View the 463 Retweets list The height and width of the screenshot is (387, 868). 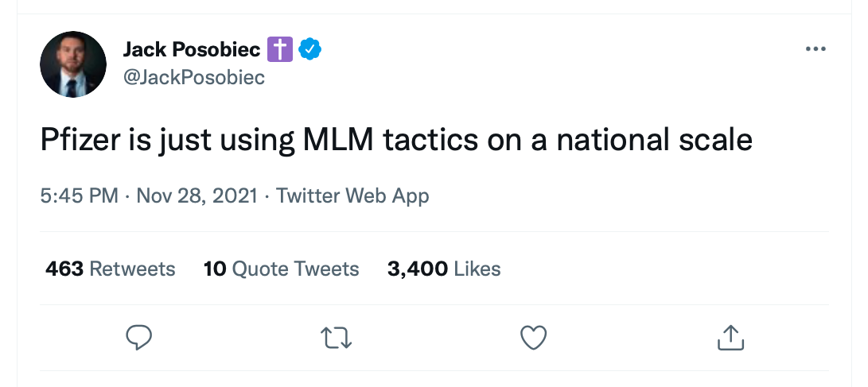coord(111,269)
